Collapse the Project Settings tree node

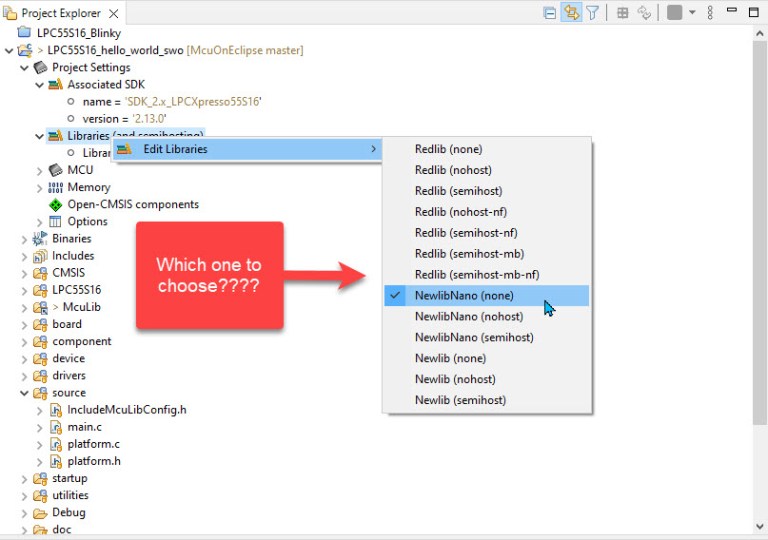coord(25,68)
